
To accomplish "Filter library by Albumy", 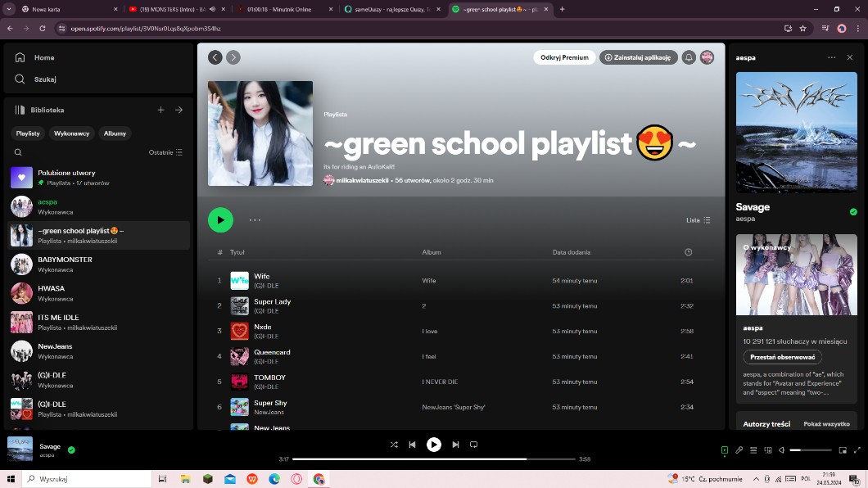I will point(115,133).
